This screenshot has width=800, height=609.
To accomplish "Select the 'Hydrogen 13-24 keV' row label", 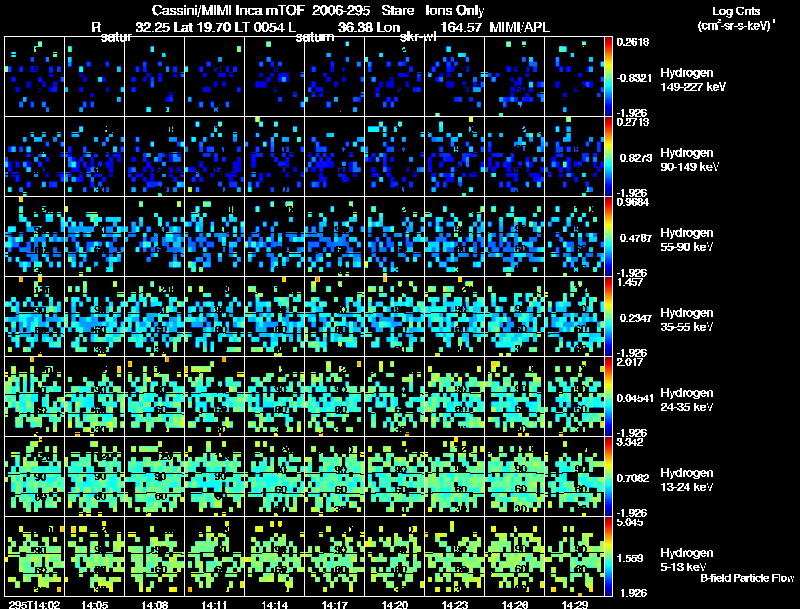I will 687,480.
